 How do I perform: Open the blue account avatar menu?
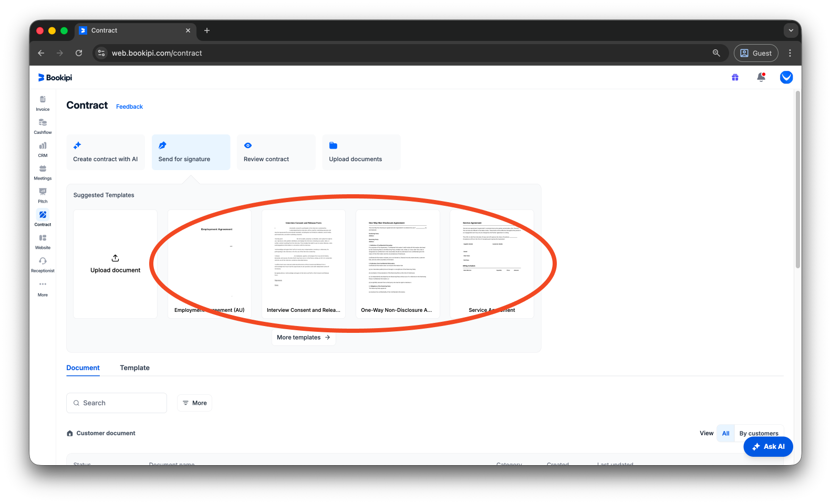pos(786,78)
